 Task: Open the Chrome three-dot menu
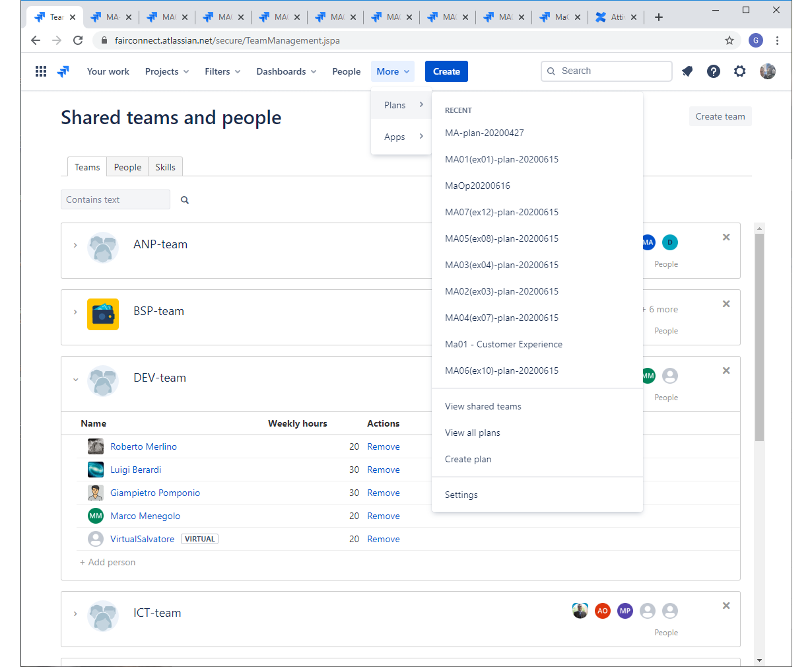778,40
